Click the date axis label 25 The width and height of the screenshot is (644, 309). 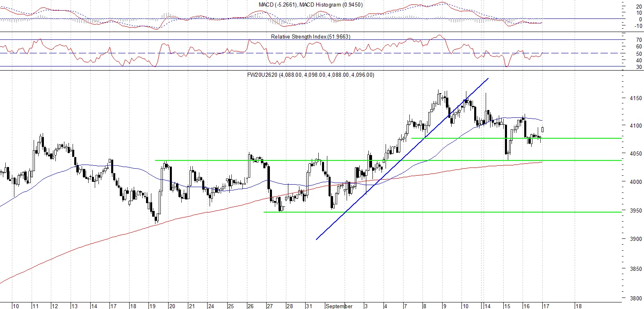pyautogui.click(x=231, y=306)
